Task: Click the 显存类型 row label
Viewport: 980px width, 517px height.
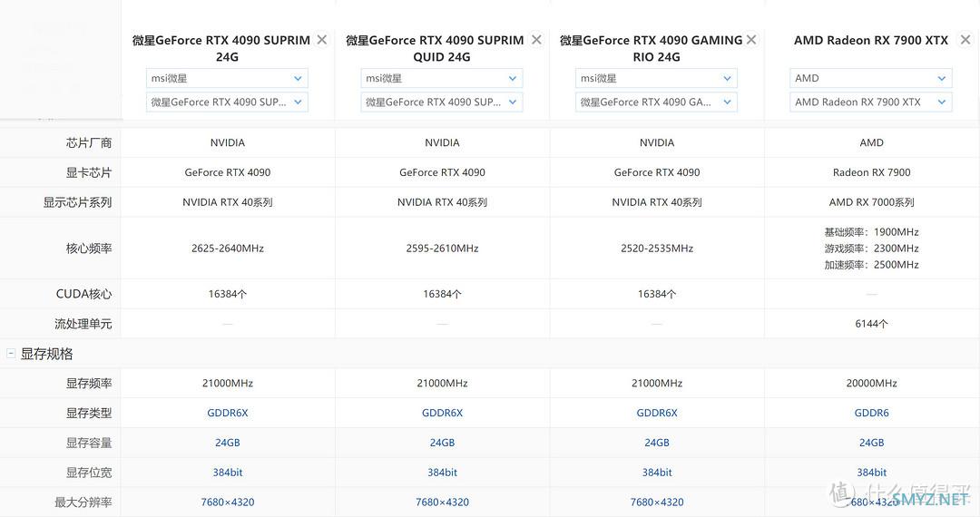Action: (x=89, y=413)
